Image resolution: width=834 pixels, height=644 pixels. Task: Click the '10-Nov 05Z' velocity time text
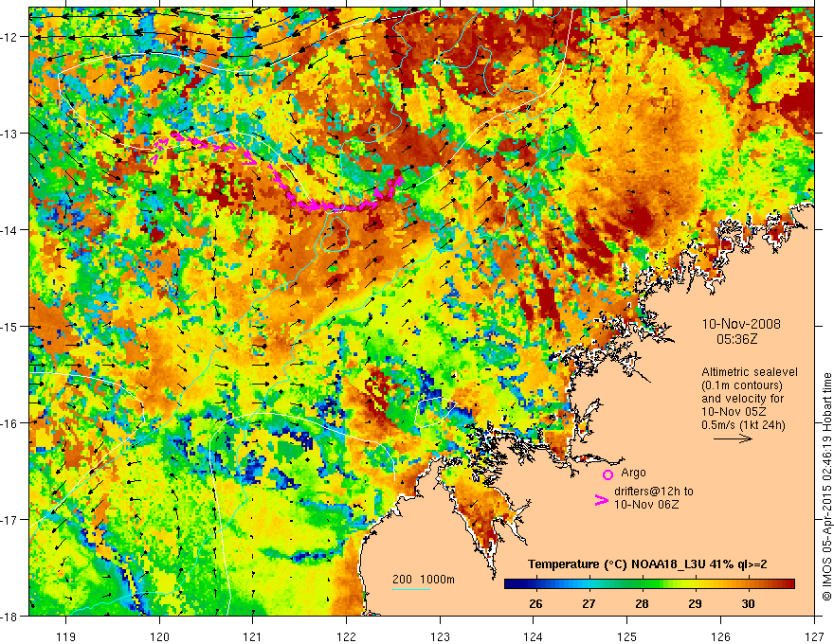click(734, 412)
